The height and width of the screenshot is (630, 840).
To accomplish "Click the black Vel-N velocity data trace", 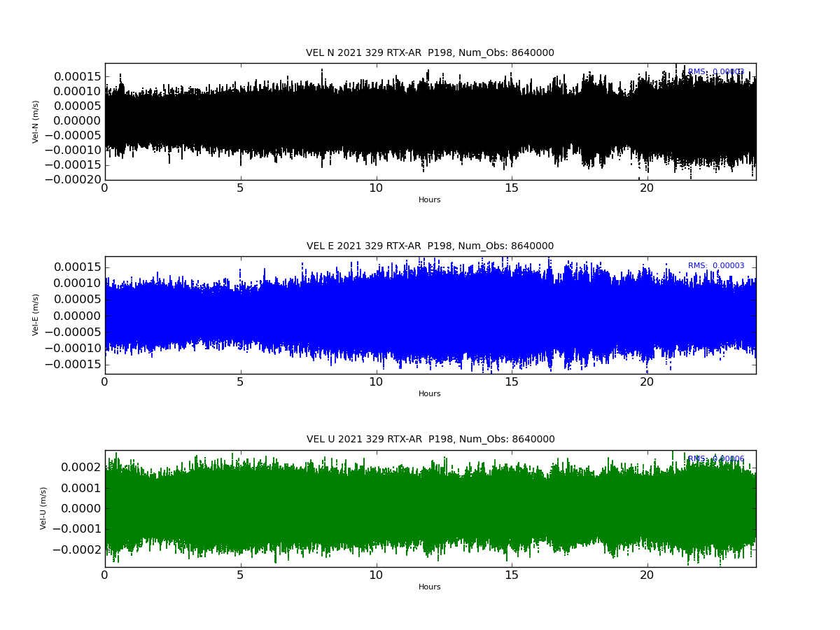I will click(x=430, y=120).
